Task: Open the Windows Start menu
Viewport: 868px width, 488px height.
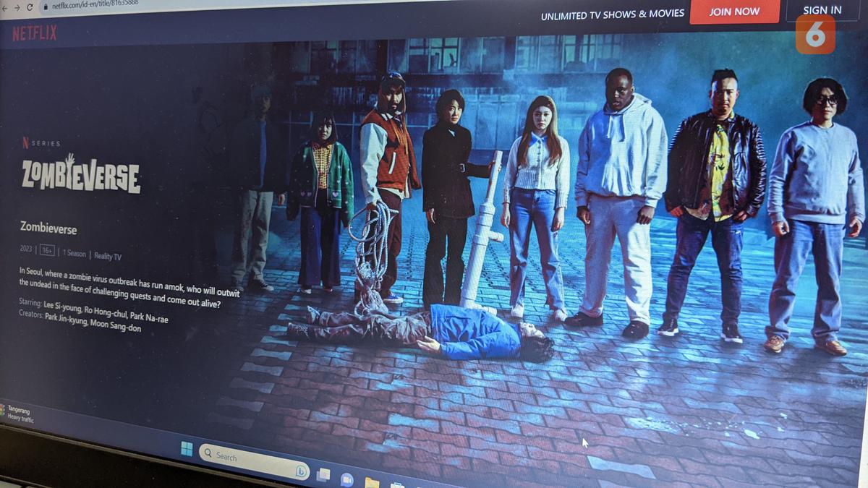Action: (186, 448)
